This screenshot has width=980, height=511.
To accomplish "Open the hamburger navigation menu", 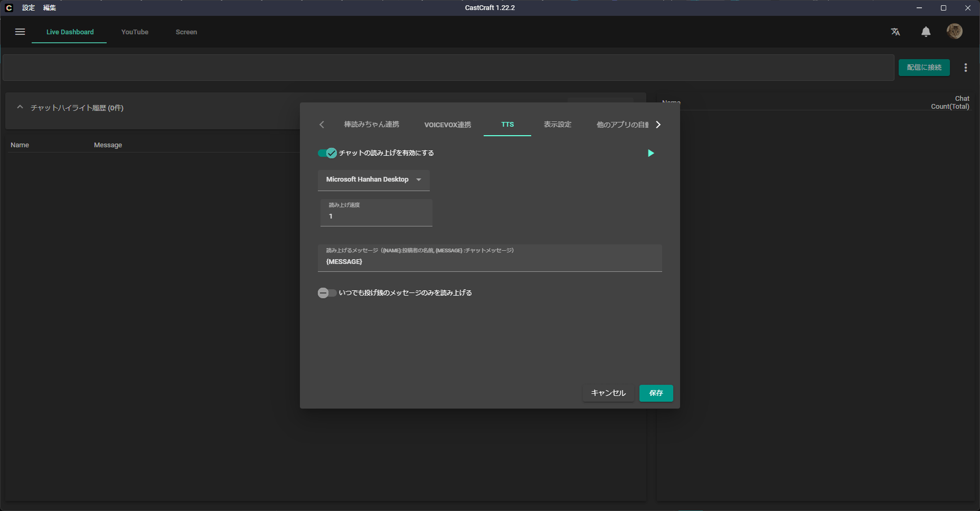I will click(20, 32).
